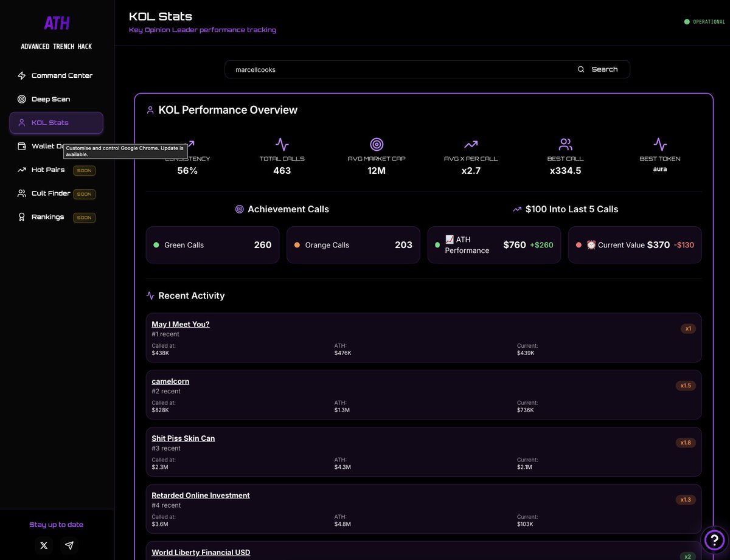Click the 463 total calls value
This screenshot has width=730, height=560.
(282, 171)
